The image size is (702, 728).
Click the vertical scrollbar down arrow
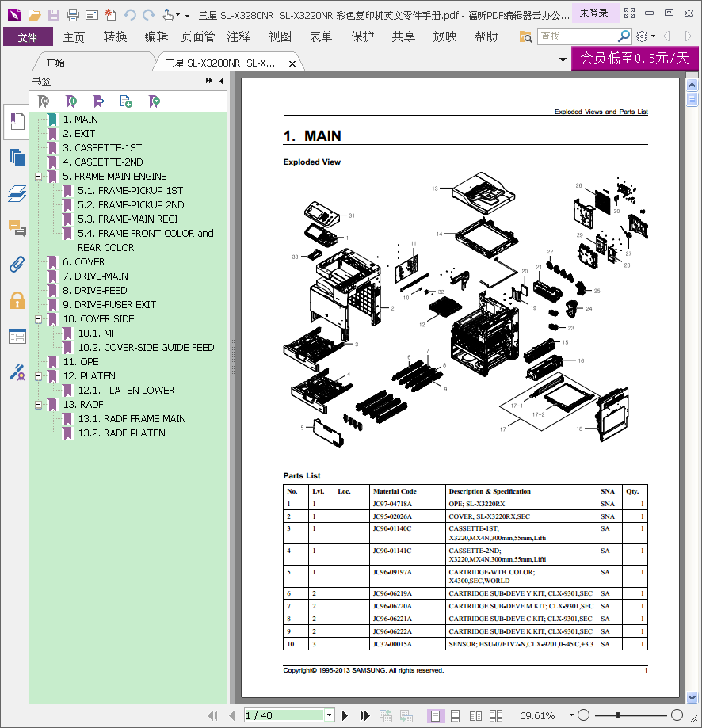point(692,697)
